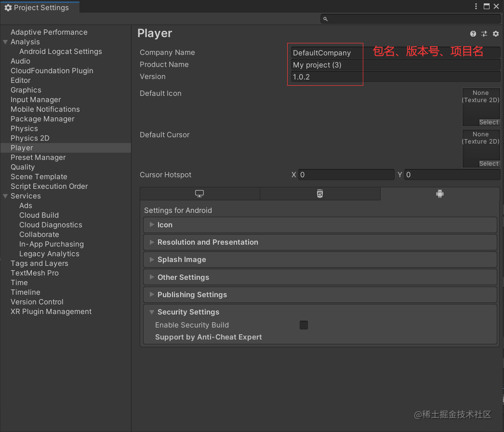Click the Default Cursor texture slot
This screenshot has width=504, height=432.
pyautogui.click(x=481, y=148)
